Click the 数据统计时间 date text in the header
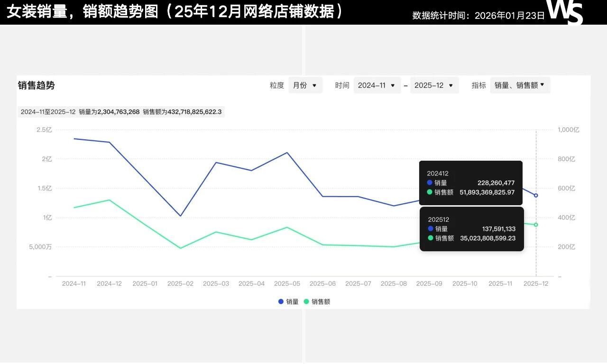This screenshot has height=364, width=607. [x=478, y=15]
